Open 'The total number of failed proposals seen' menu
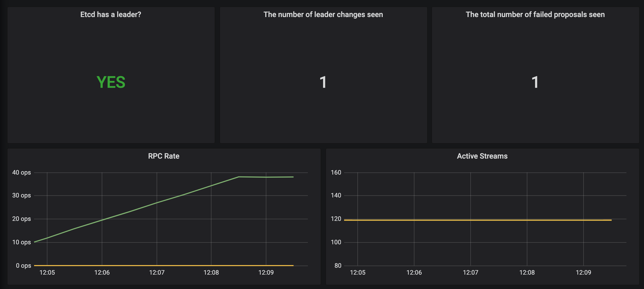Viewport: 644px width, 289px height. click(x=535, y=15)
